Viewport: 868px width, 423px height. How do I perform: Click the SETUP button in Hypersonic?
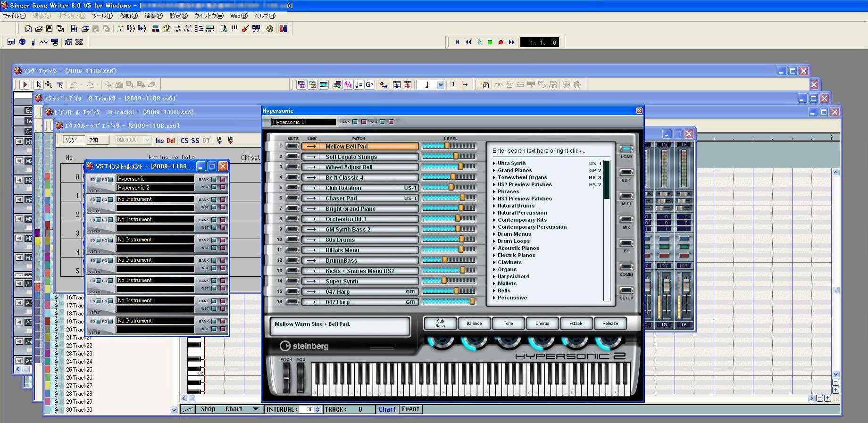(626, 290)
